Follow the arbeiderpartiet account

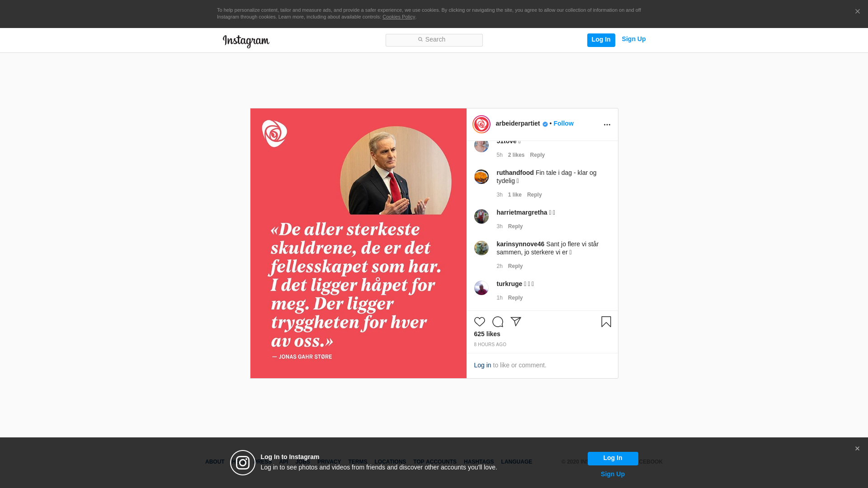click(x=563, y=124)
